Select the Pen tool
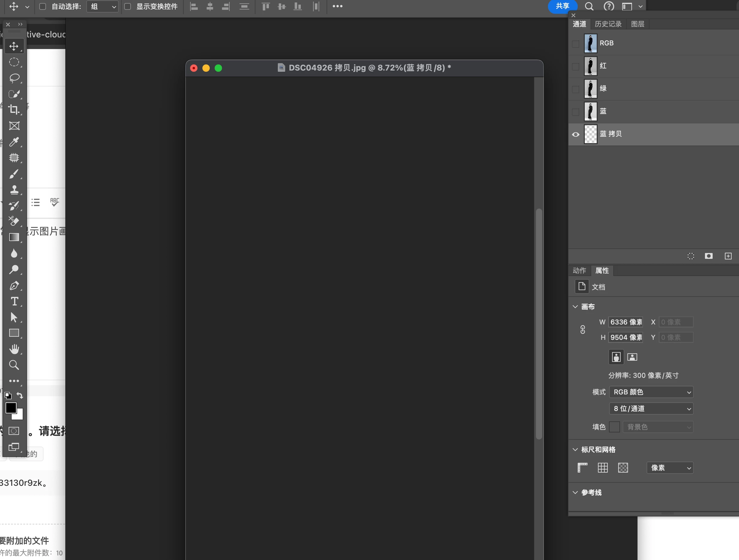Screen dimensions: 739x560 pos(14,286)
